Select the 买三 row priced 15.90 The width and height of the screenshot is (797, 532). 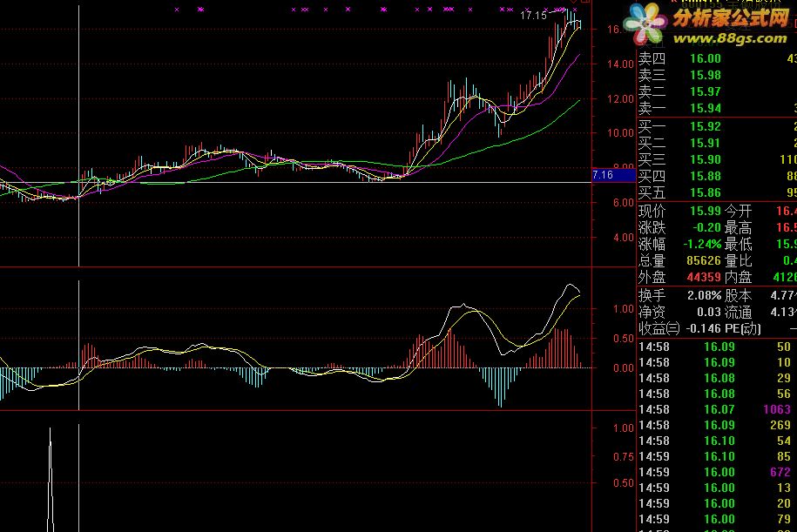pyautogui.click(x=717, y=159)
